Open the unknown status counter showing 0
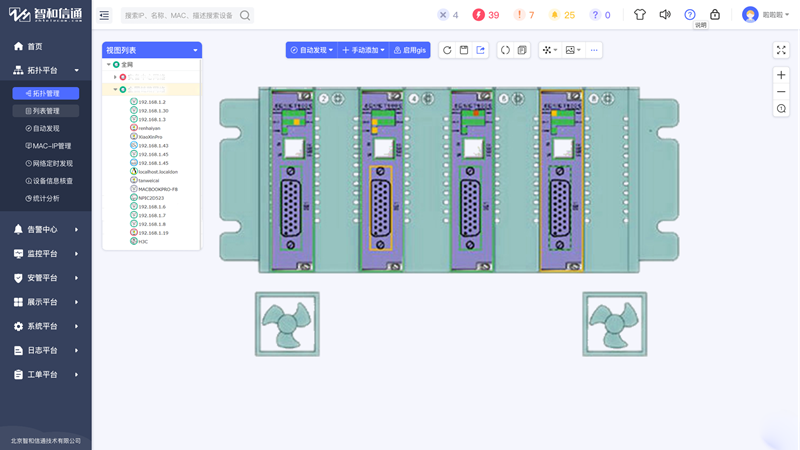This screenshot has width=800, height=450. pyautogui.click(x=601, y=15)
